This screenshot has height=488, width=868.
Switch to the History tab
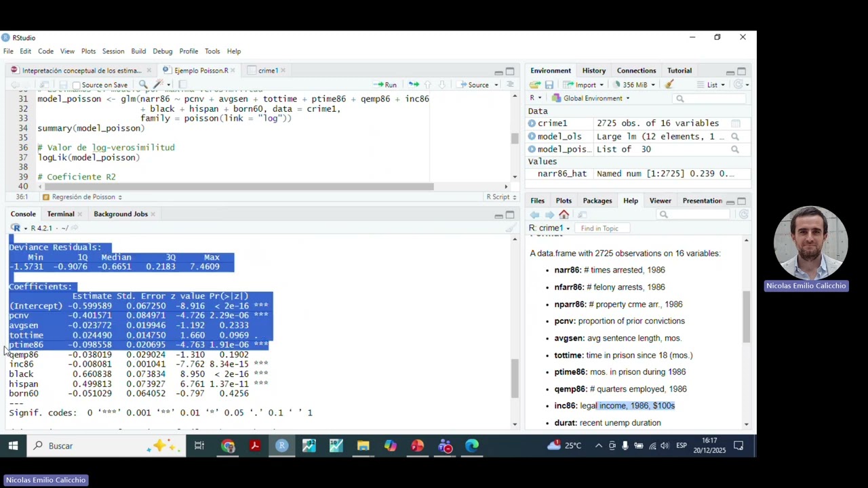[x=593, y=70]
